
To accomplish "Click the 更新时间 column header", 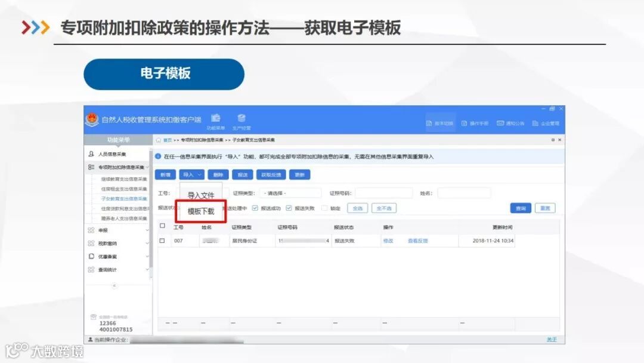I will [x=502, y=227].
